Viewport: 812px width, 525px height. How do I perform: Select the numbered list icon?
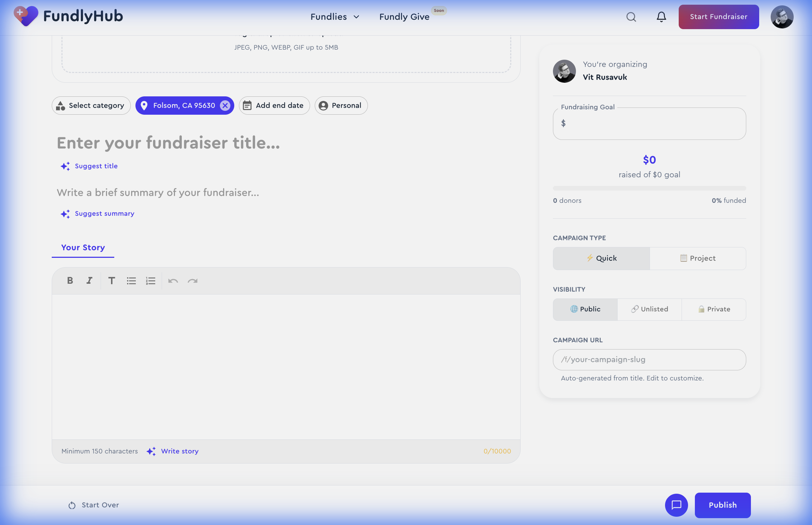coord(151,281)
